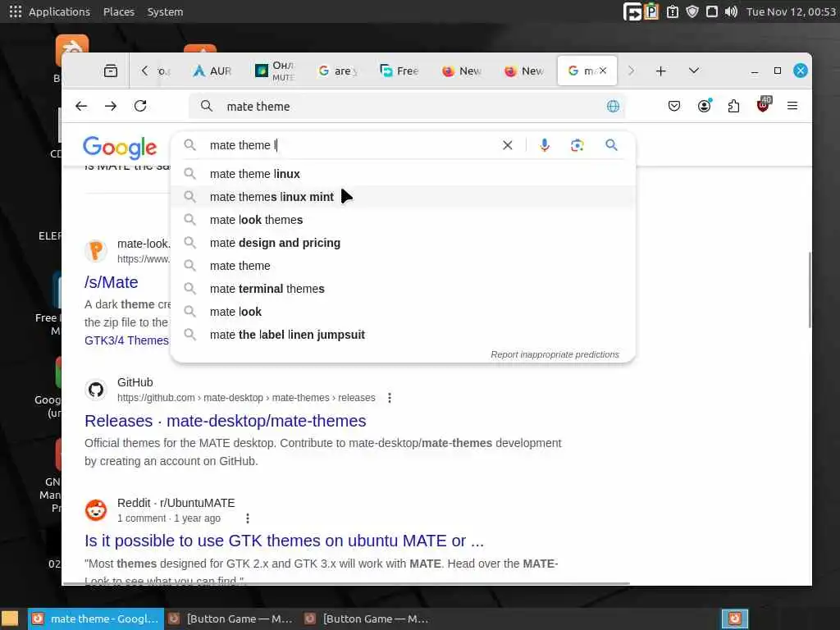The height and width of the screenshot is (630, 840).
Task: Open the /s/Mate result link
Action: 112,282
